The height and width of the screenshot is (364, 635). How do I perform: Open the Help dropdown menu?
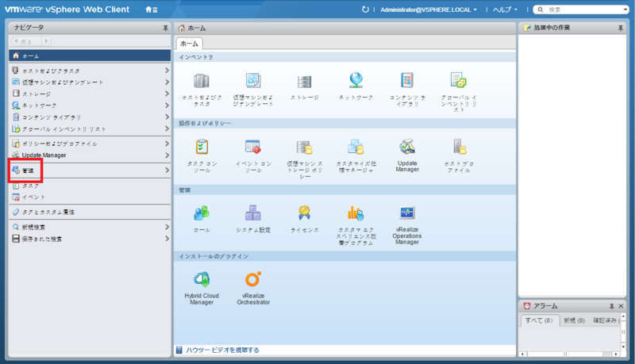click(505, 10)
